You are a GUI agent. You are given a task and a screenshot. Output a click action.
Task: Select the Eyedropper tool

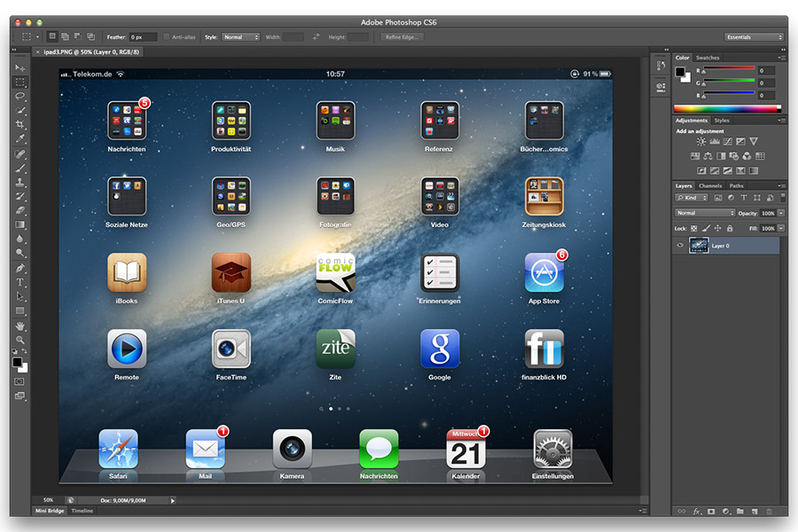20,138
